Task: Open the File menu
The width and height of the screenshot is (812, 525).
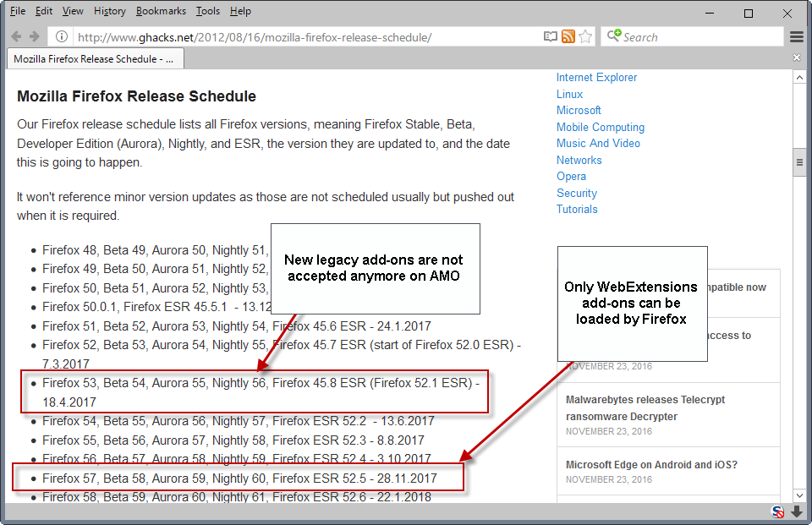Action: tap(18, 11)
